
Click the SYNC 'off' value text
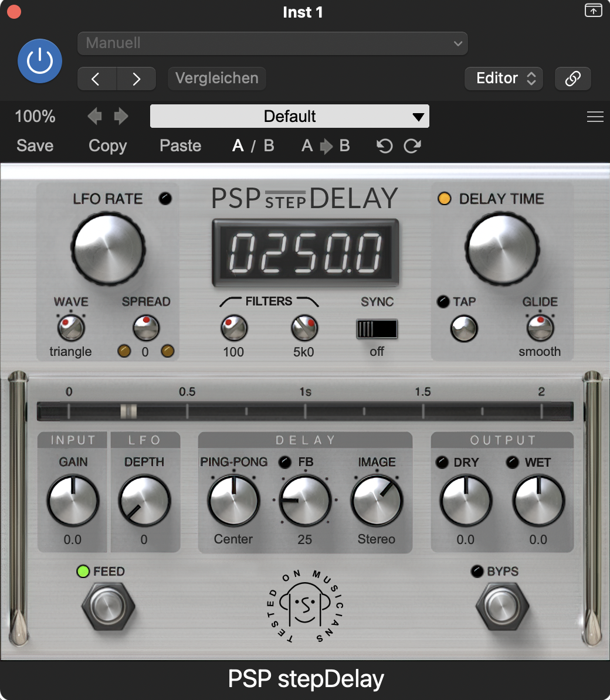tap(377, 352)
